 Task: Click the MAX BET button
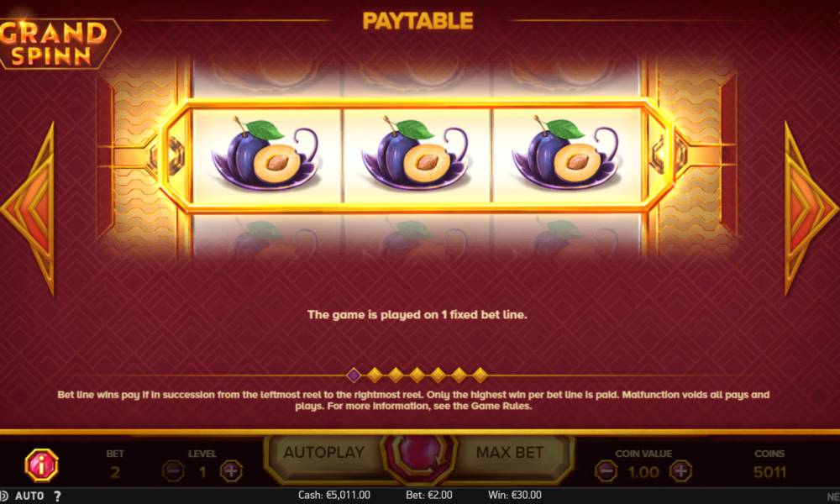[x=510, y=453]
